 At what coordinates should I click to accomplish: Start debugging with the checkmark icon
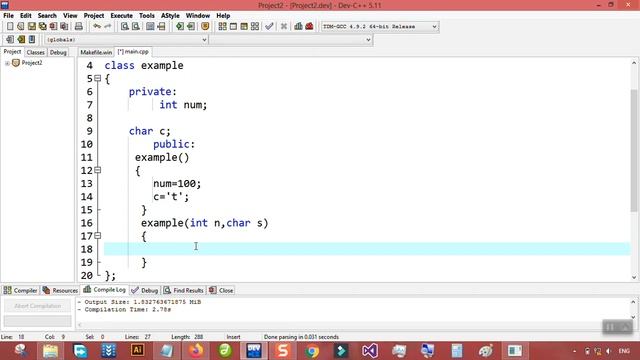pyautogui.click(x=269, y=27)
